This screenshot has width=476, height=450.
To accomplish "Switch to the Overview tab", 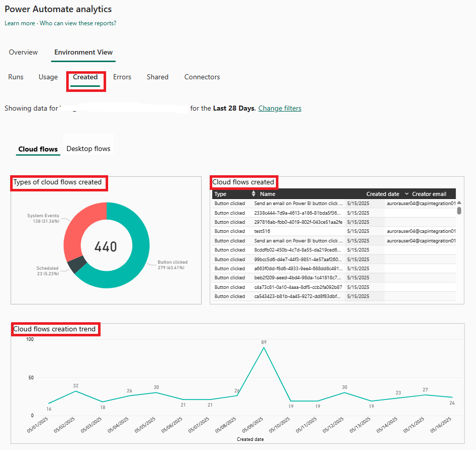I will [23, 52].
